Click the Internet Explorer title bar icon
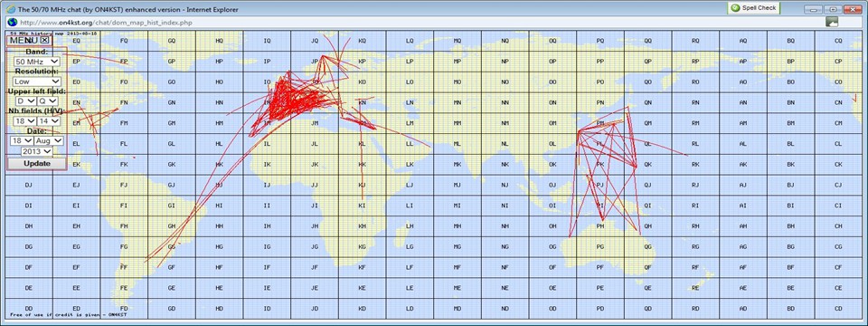 coord(12,9)
